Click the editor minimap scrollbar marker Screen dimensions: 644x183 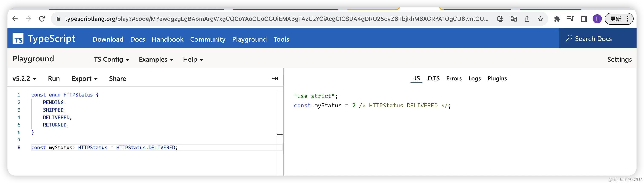[x=280, y=134]
